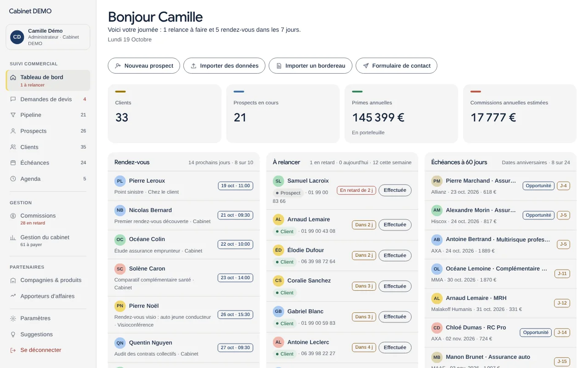Go to the Pipeline section
The image size is (588, 368).
[48, 115]
